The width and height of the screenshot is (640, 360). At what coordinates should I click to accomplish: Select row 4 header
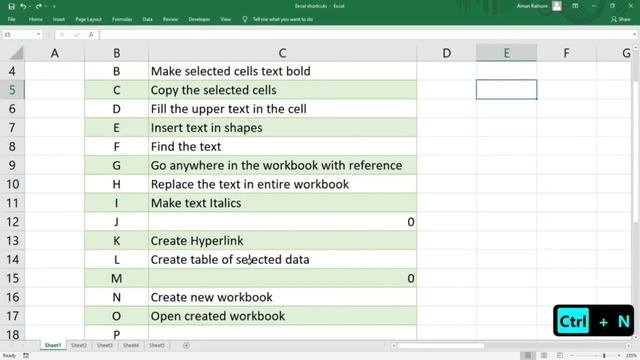tap(12, 71)
